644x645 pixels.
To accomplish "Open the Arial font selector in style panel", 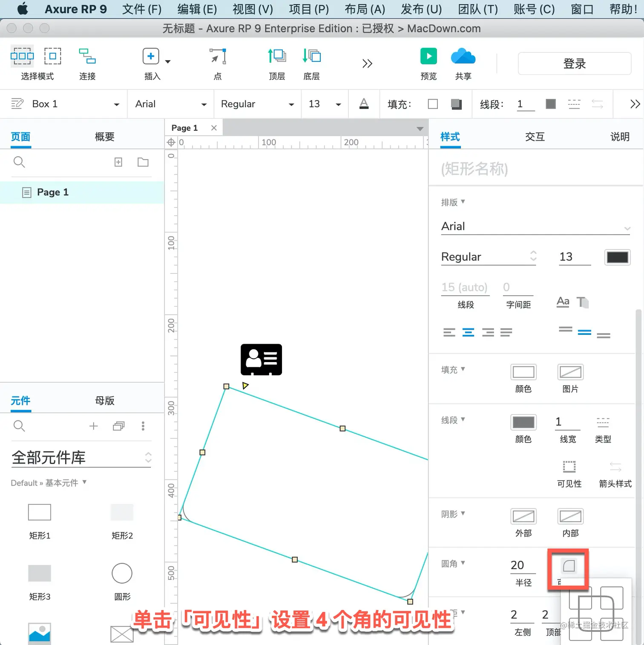I will (x=536, y=226).
